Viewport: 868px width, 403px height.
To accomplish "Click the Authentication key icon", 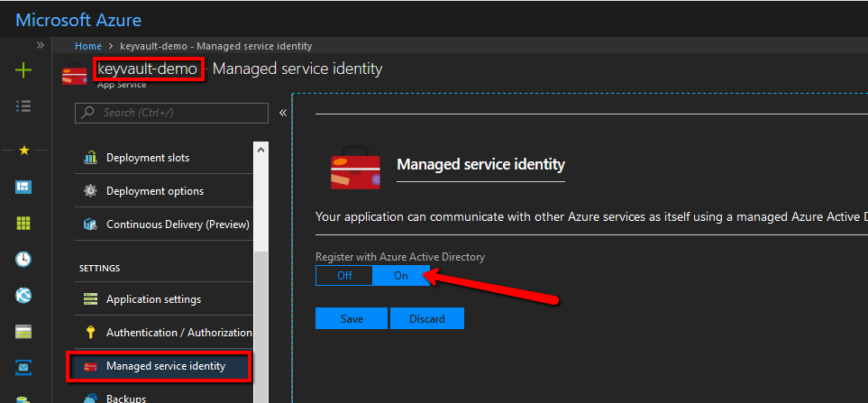I will [90, 333].
